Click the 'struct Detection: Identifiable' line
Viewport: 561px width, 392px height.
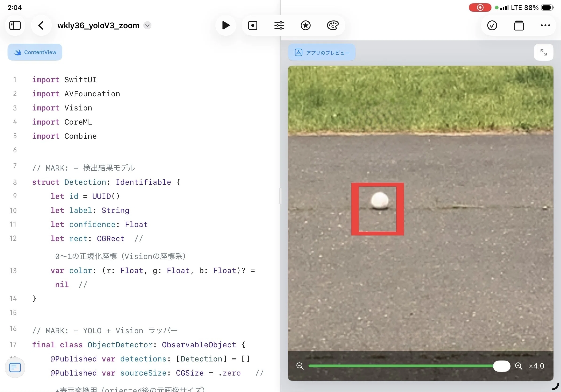point(106,182)
